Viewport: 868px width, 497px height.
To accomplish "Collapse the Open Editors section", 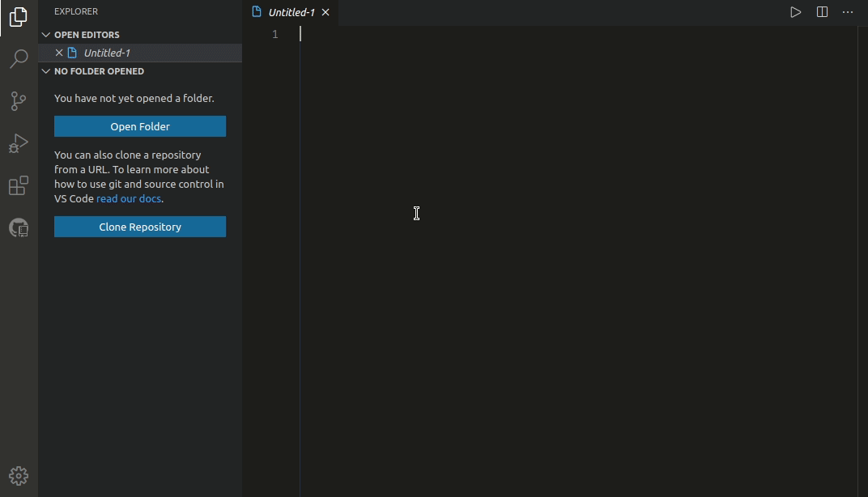I will coord(46,34).
